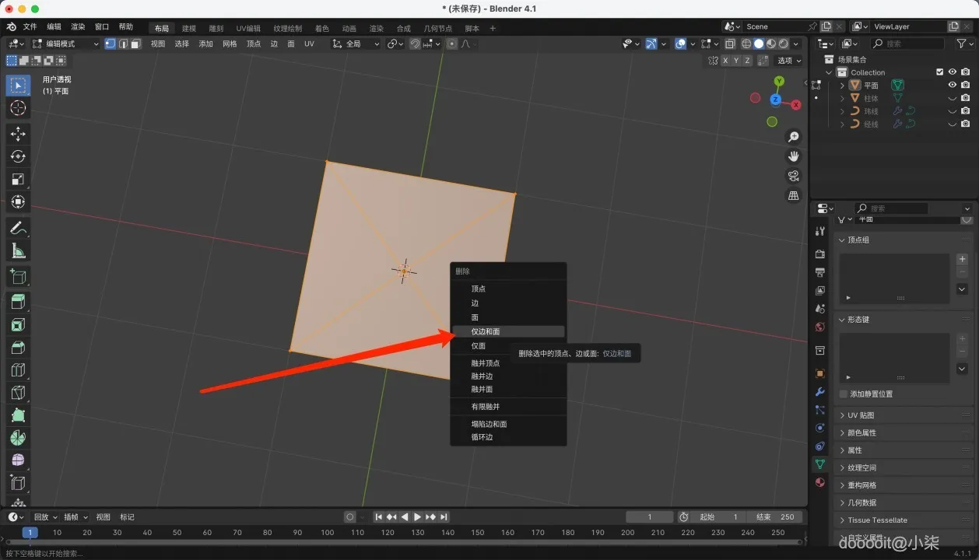This screenshot has height=560, width=979.
Task: Select the Move tool
Action: coord(18,134)
